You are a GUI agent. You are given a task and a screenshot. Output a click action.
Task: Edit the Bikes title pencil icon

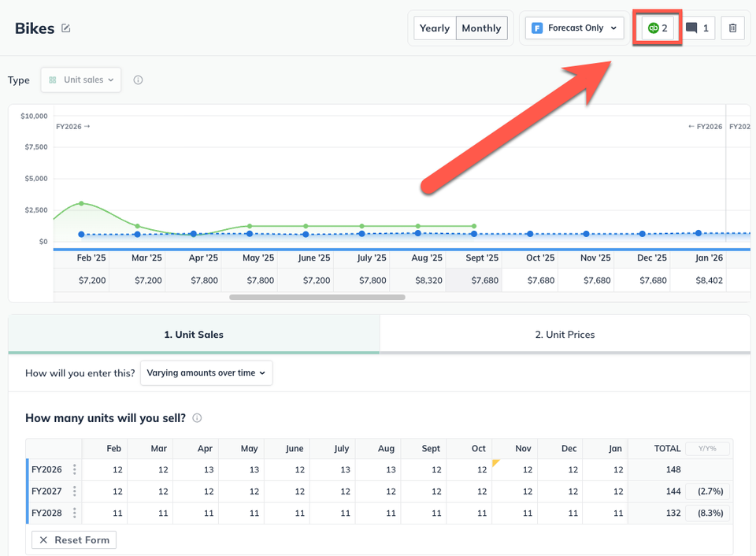pyautogui.click(x=66, y=28)
